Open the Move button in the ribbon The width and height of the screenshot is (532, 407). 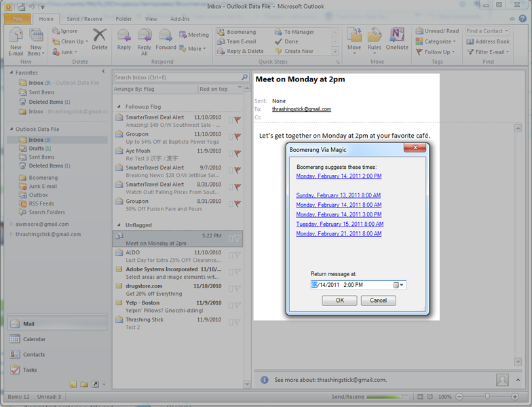(x=354, y=41)
